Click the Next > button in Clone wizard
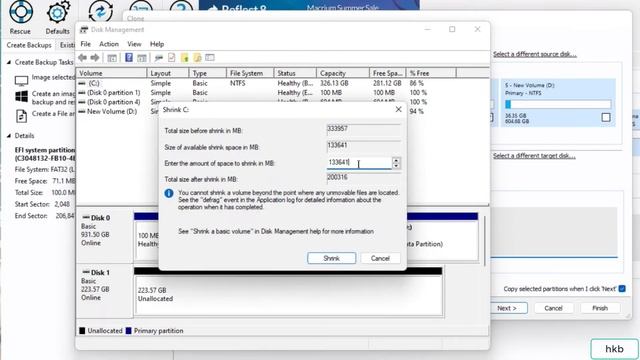Image resolution: width=640 pixels, height=360 pixels. click(x=507, y=308)
